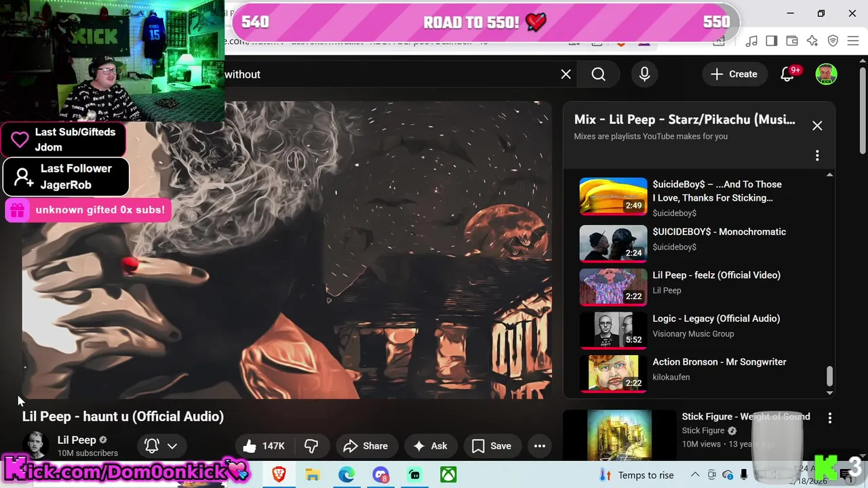Open the Xbox app in the taskbar
This screenshot has width=868, height=488.
tap(448, 474)
